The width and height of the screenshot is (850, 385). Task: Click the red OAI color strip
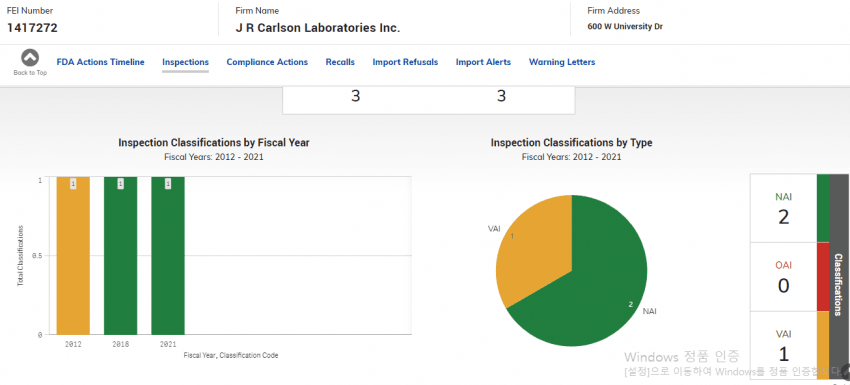coord(822,277)
